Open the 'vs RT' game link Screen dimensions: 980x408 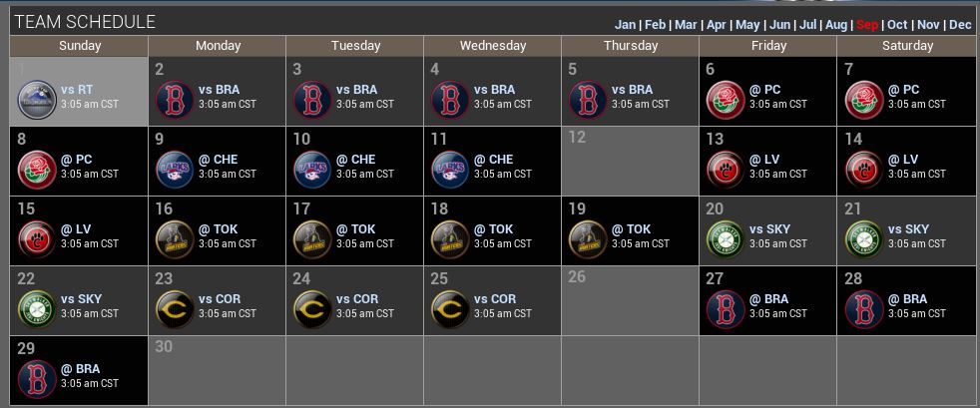pyautogui.click(x=77, y=90)
